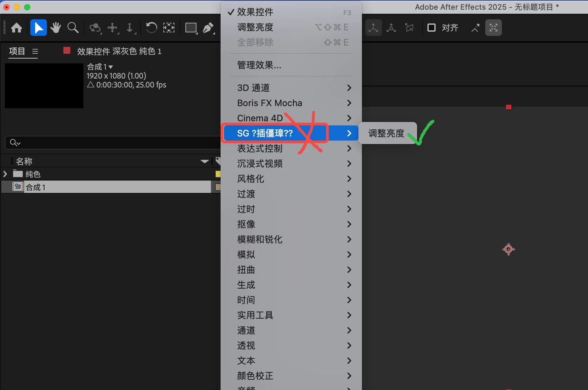Open the 过时 submenu
Viewport: 588px width, 390px height.
coord(291,209)
